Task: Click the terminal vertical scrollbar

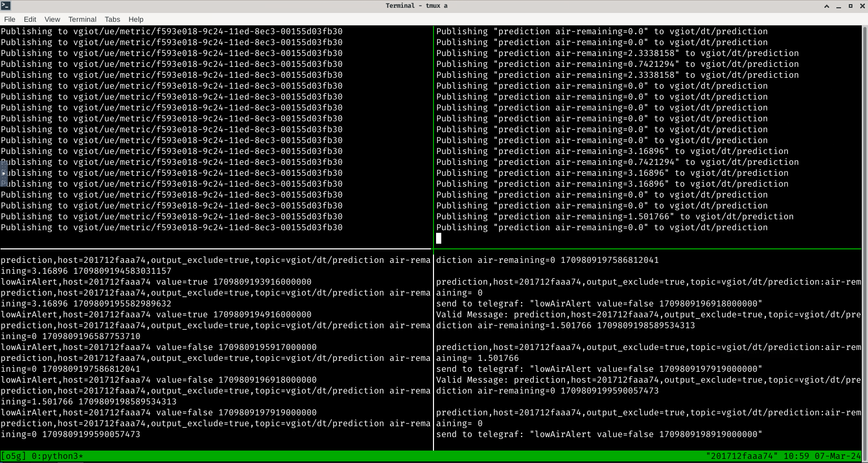Action: [864, 244]
